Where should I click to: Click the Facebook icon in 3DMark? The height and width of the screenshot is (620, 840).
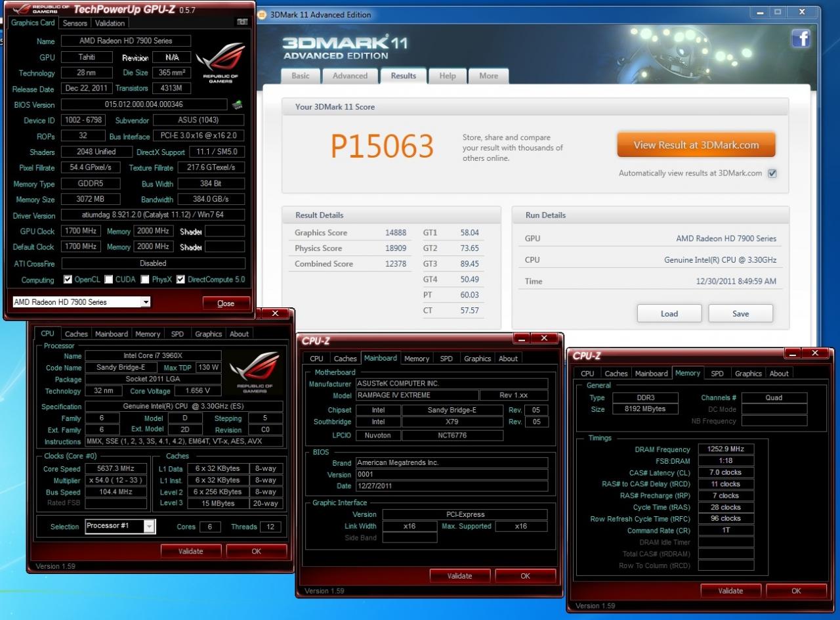801,39
